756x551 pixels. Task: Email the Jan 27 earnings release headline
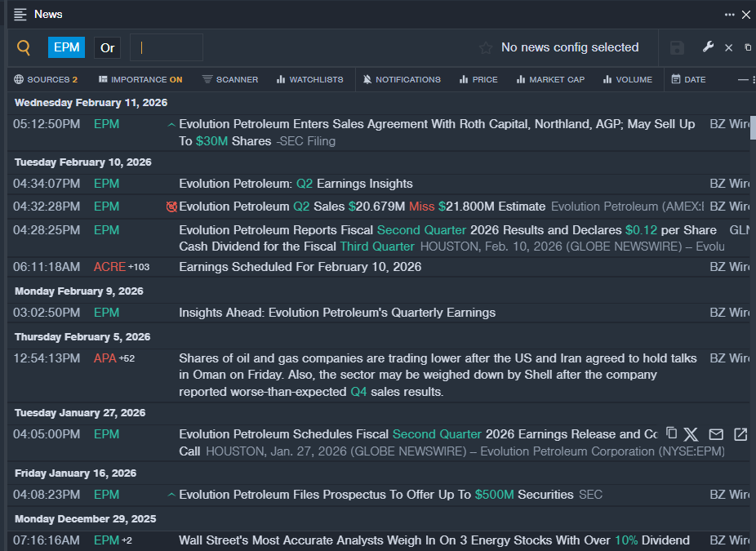click(716, 434)
